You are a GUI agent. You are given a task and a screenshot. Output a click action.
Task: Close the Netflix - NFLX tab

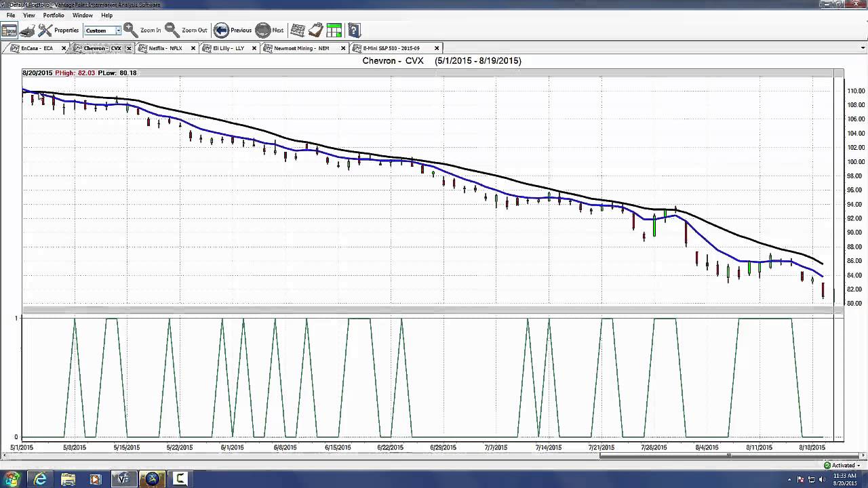[193, 48]
